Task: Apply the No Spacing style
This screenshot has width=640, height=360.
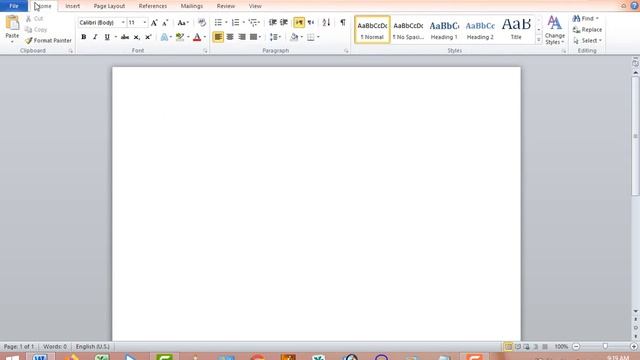Action: pos(408,30)
